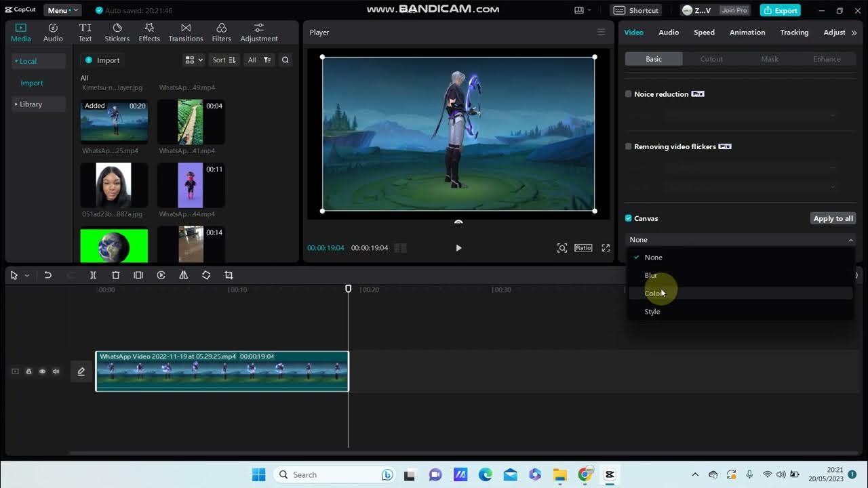Click the track thumbnail icon left of lock
Image resolution: width=868 pixels, height=488 pixels.
point(15,371)
